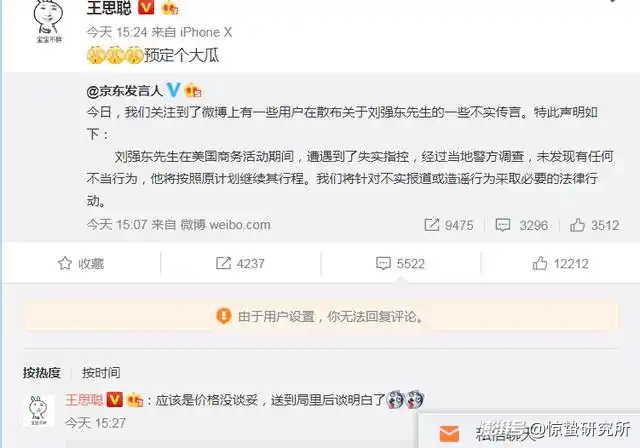Click the orange envelope message icon
Viewport: 640px width, 448px height.
pos(449,433)
